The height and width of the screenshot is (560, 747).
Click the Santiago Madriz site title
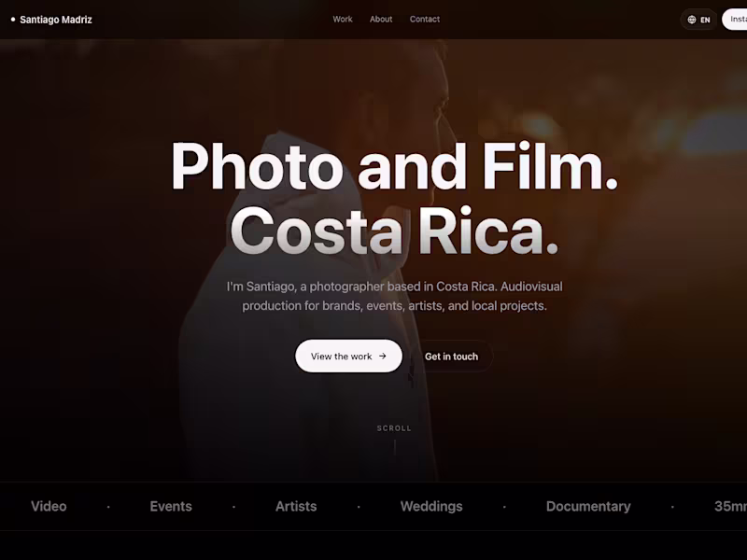point(56,20)
